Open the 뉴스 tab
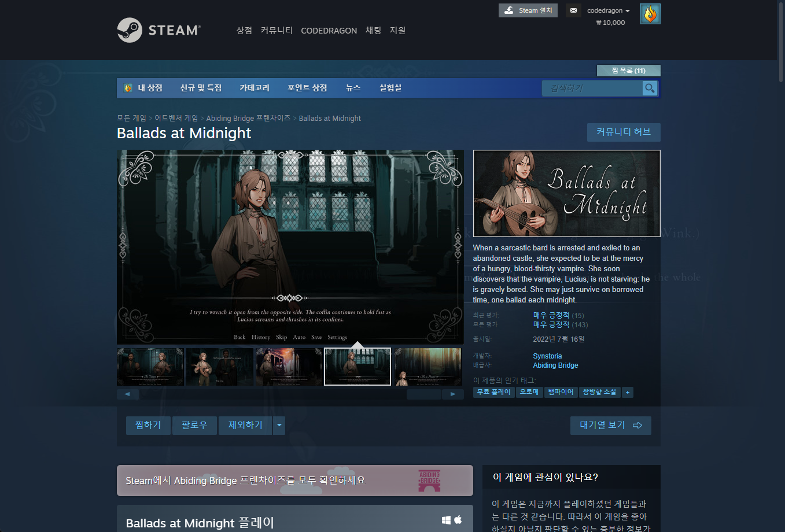 [x=353, y=88]
